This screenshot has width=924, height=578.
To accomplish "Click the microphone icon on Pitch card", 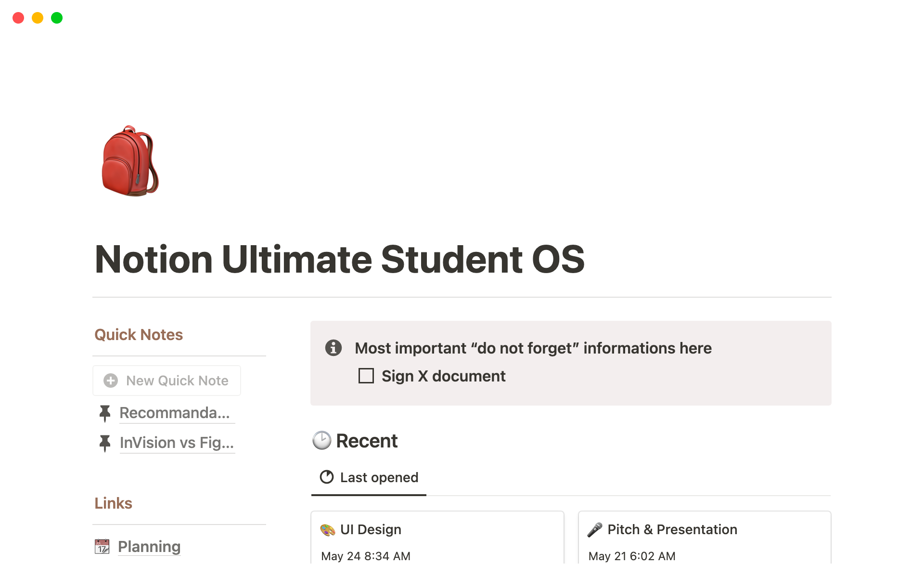I will (595, 530).
